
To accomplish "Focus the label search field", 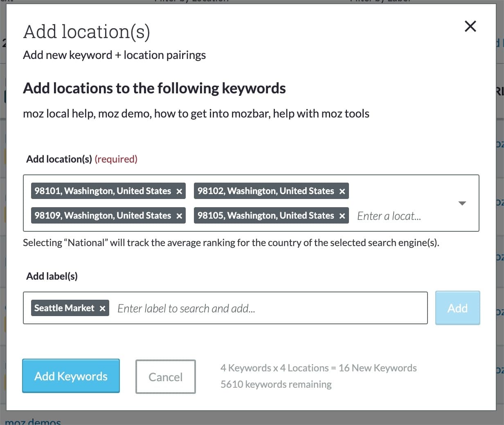I will click(x=186, y=308).
